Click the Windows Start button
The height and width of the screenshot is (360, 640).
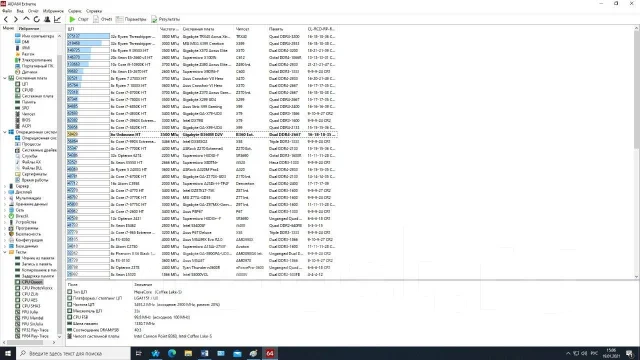(x=8, y=353)
